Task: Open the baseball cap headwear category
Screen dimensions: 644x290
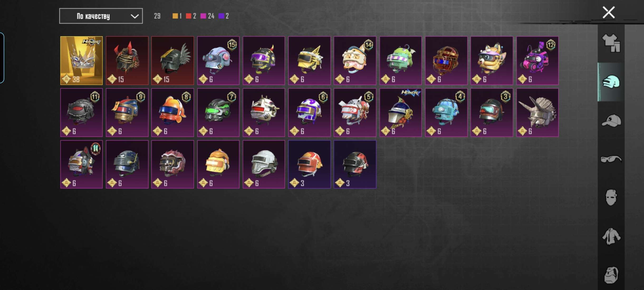Action: (611, 121)
